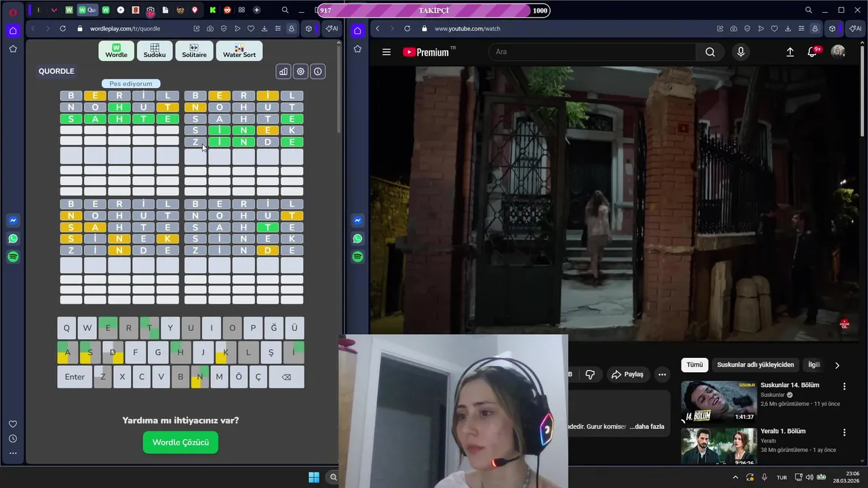Open home speed dial in left sidebar

(x=13, y=30)
